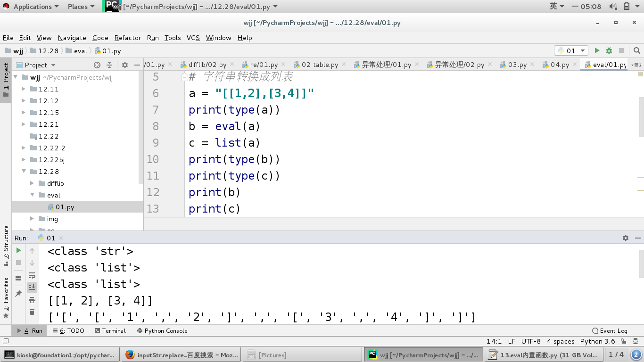
Task: Jump down the stack trace in the Run panel
Action: 32,263
